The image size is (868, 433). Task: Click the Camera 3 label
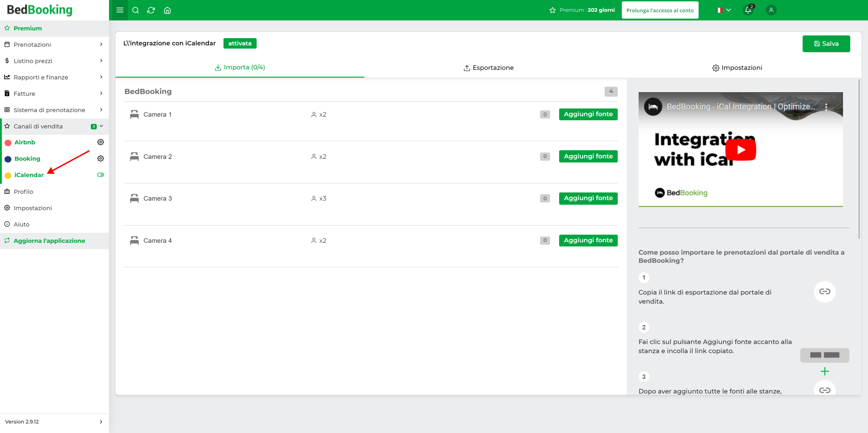tap(158, 198)
